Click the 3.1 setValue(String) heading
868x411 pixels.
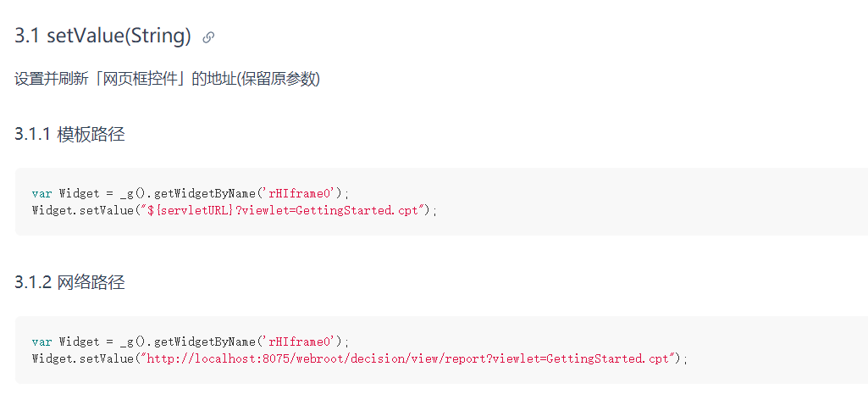[x=102, y=36]
